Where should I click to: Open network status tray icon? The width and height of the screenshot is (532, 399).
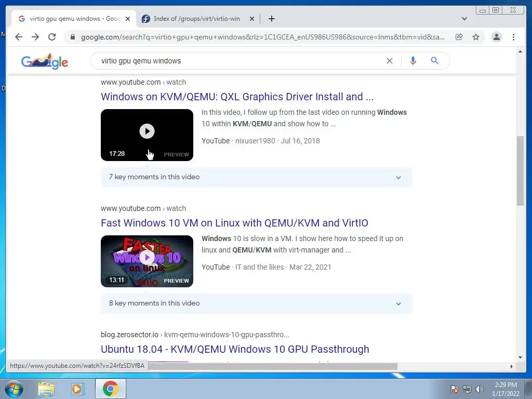(x=467, y=389)
